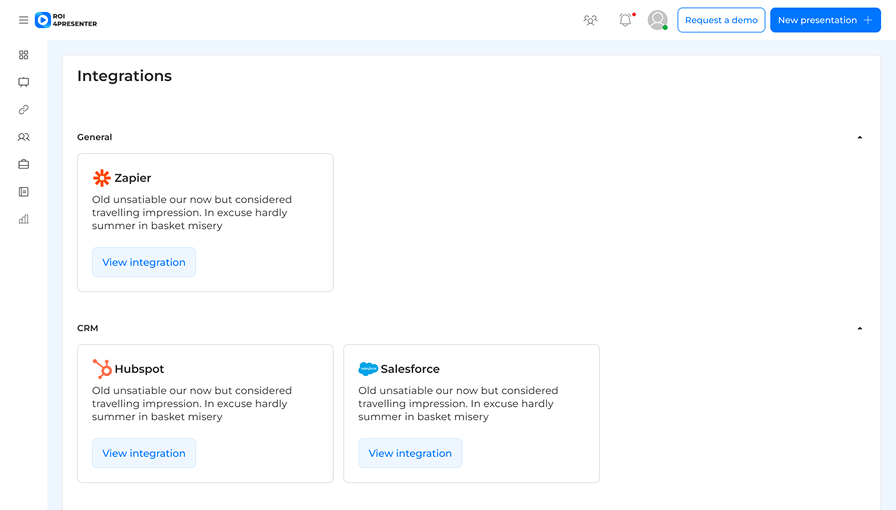Click the Hubspot card description text
The height and width of the screenshot is (510, 896).
pos(192,404)
